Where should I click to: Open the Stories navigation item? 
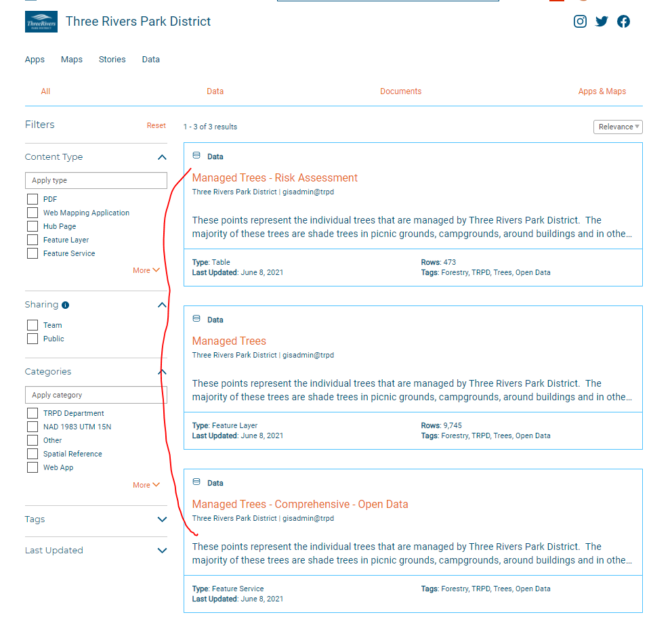coord(112,60)
